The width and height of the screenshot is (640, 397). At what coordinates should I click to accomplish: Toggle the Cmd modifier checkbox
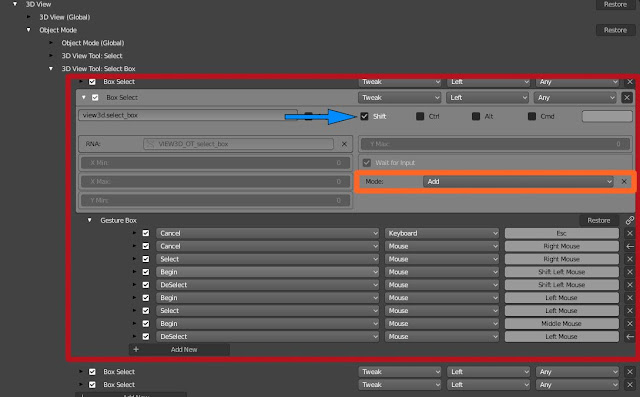pyautogui.click(x=532, y=116)
